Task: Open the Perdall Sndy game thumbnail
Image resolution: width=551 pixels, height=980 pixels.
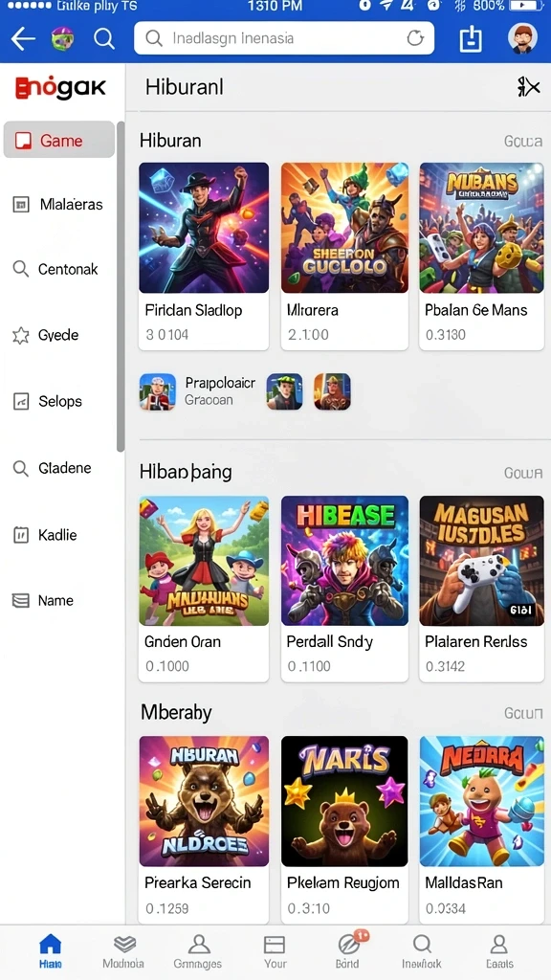Action: (344, 561)
